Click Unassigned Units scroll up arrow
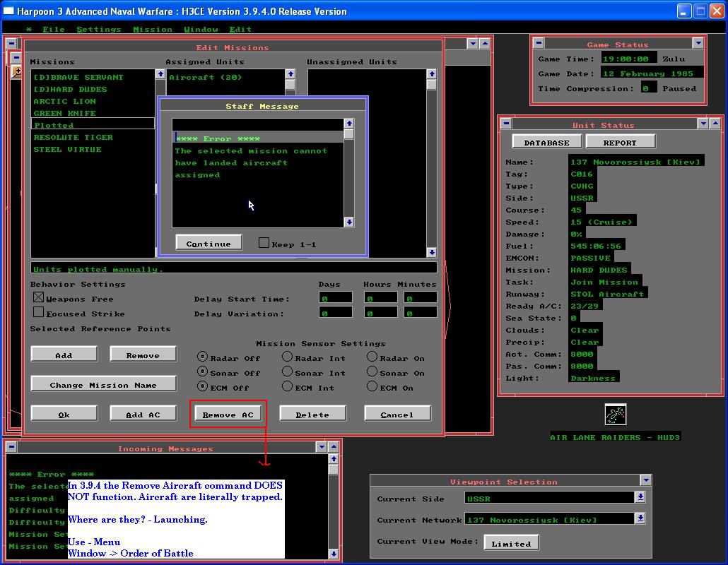 click(x=432, y=73)
